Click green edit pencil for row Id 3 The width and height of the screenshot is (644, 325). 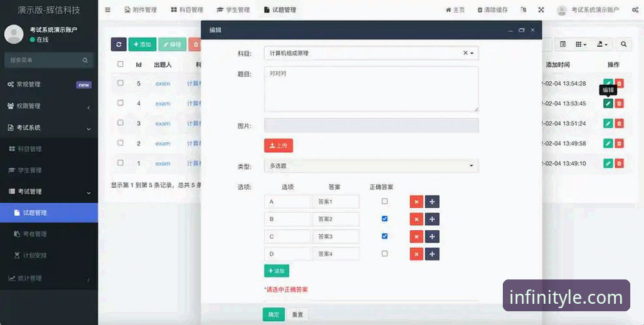608,123
